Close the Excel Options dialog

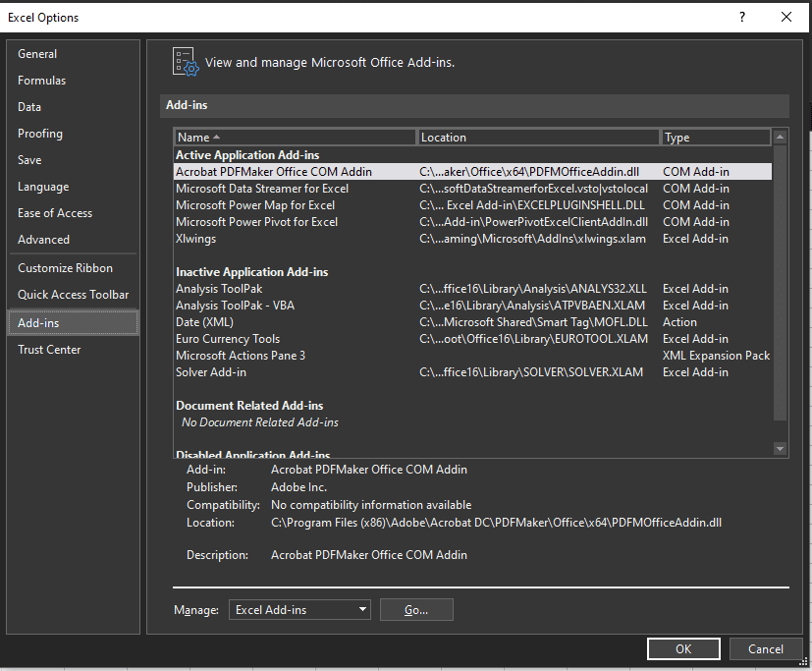[x=786, y=17]
